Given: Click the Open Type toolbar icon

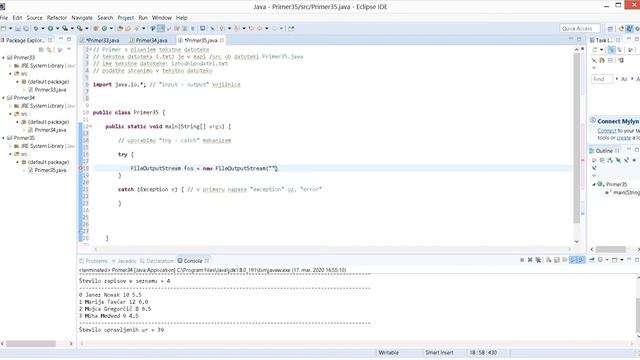Looking at the screenshot, I should point(120,29).
